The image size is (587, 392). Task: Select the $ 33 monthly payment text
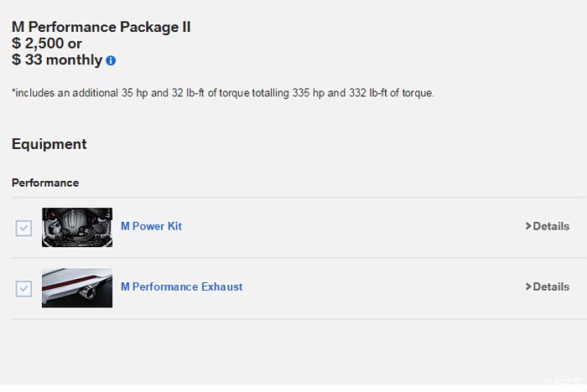point(56,60)
